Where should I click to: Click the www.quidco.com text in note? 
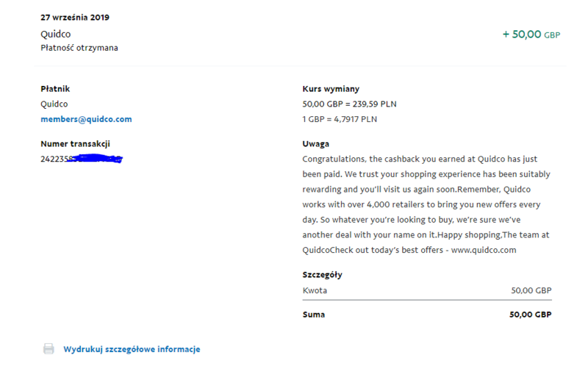point(484,250)
